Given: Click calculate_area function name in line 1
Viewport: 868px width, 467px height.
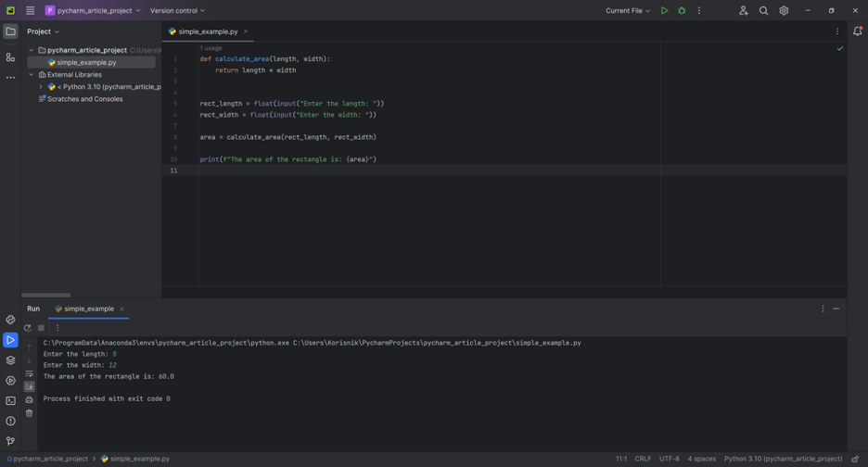Looking at the screenshot, I should click(242, 58).
